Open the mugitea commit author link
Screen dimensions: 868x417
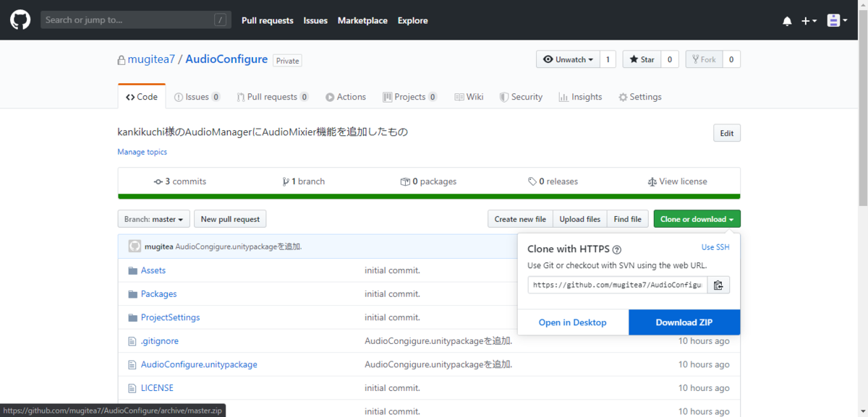coord(158,246)
